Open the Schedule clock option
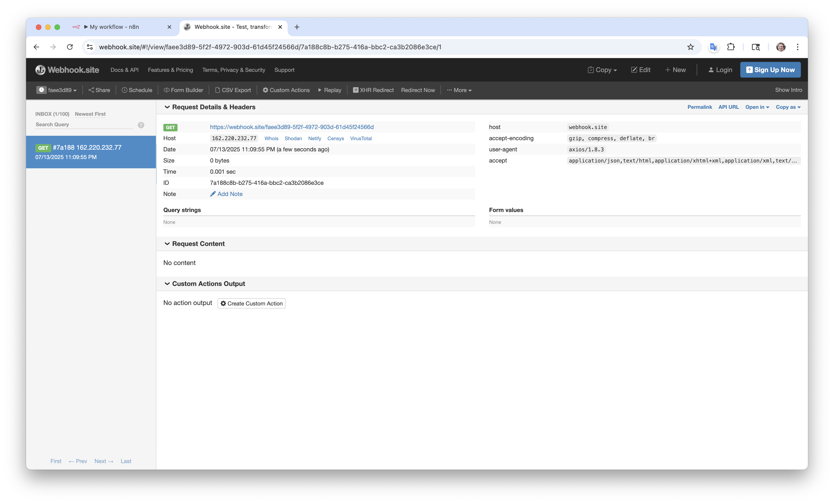834x504 pixels. coord(124,90)
